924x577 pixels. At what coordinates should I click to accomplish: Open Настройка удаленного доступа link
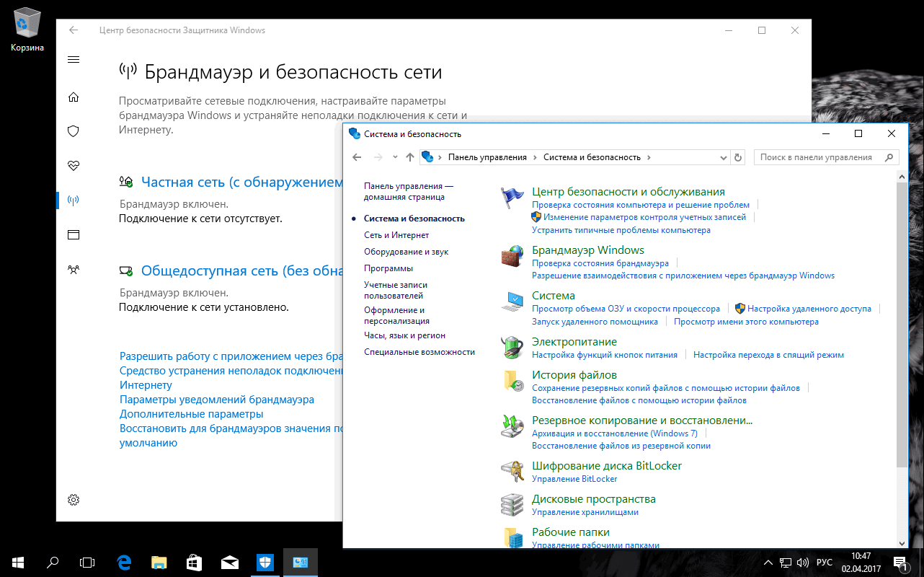(809, 309)
